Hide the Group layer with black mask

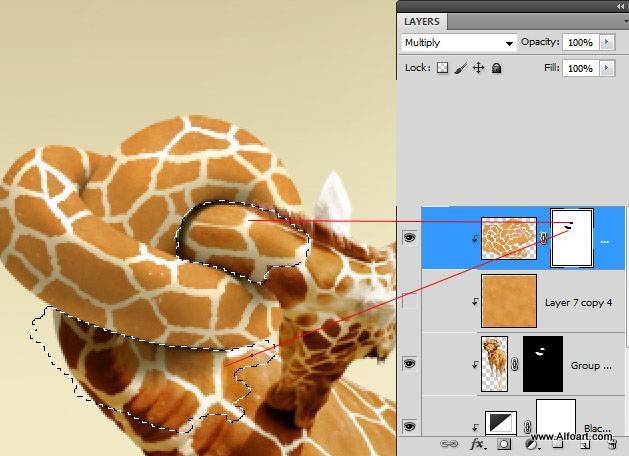pyautogui.click(x=409, y=364)
